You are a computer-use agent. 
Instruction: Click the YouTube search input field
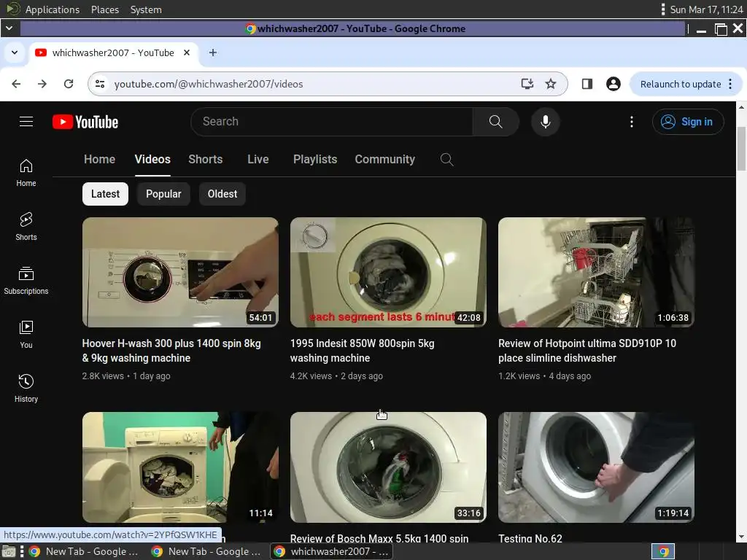(x=332, y=122)
